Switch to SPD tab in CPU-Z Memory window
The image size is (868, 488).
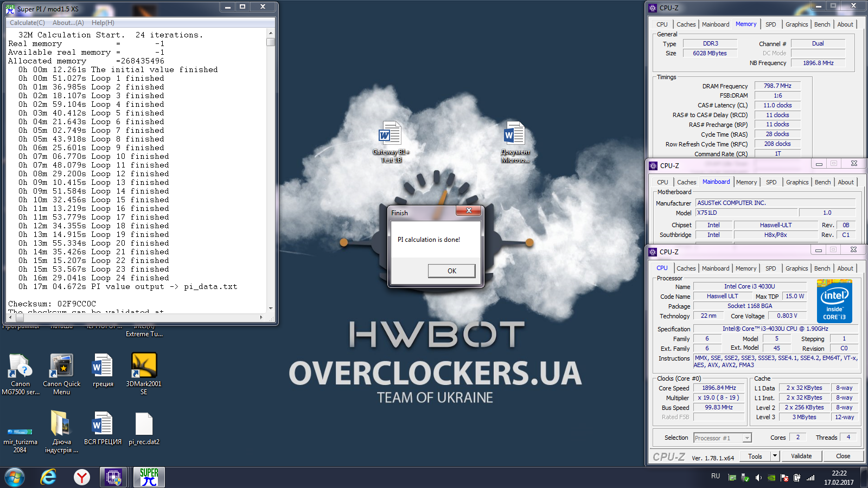[x=771, y=24]
